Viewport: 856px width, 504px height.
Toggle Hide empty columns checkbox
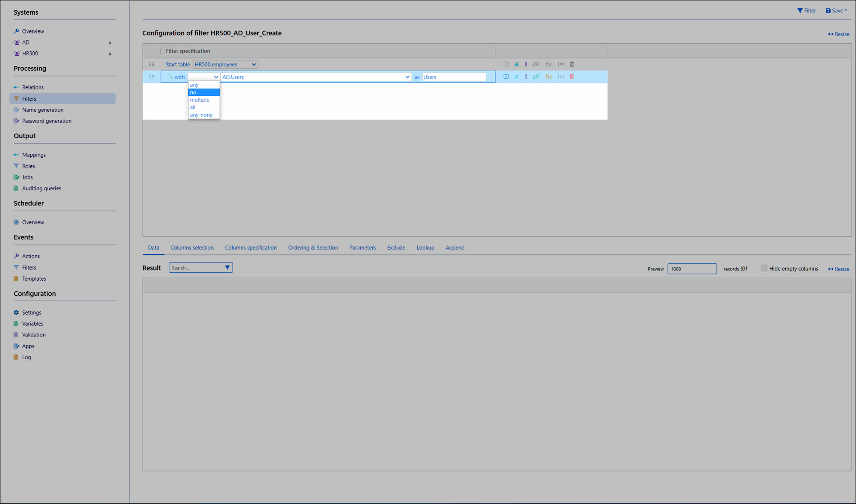tap(764, 268)
